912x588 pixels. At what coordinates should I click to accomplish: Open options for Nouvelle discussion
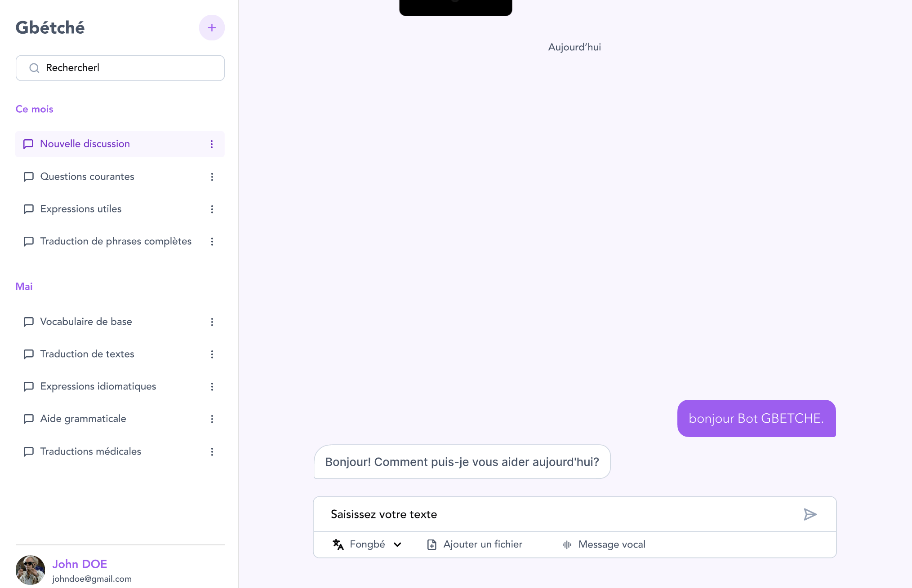click(212, 144)
